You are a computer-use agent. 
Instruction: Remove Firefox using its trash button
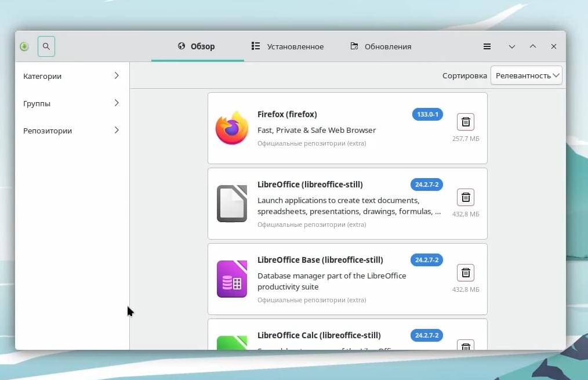466,122
